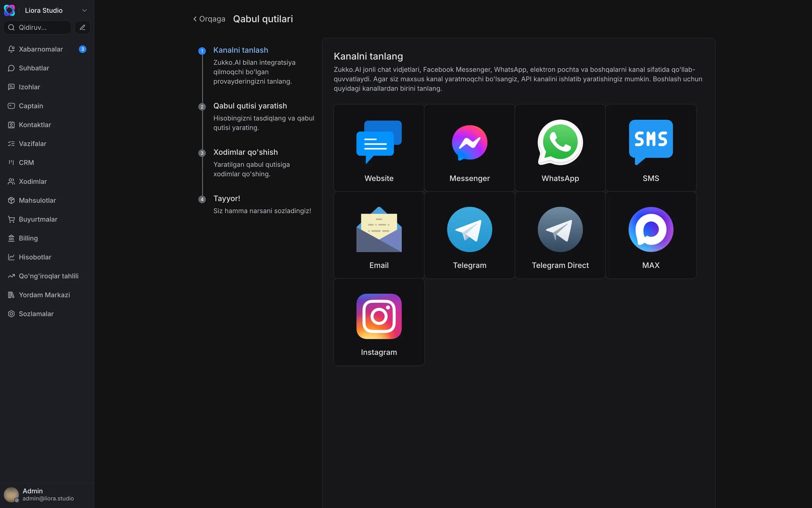Click the Messenger label text
812x508 pixels.
(x=470, y=178)
